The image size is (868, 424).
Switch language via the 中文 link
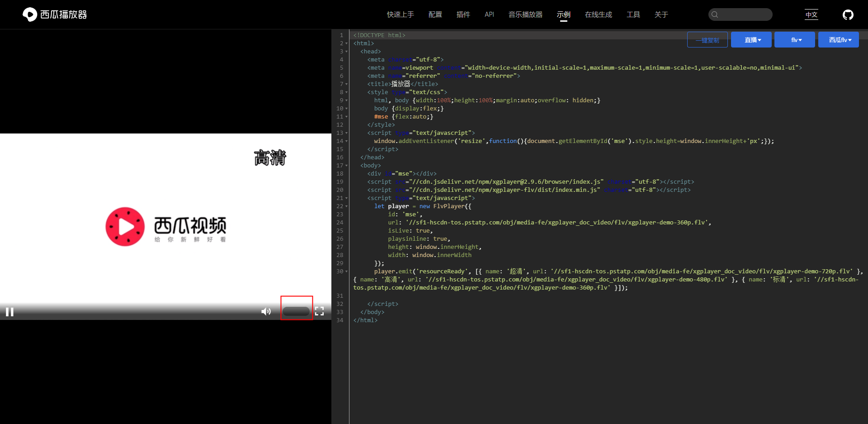coord(811,14)
